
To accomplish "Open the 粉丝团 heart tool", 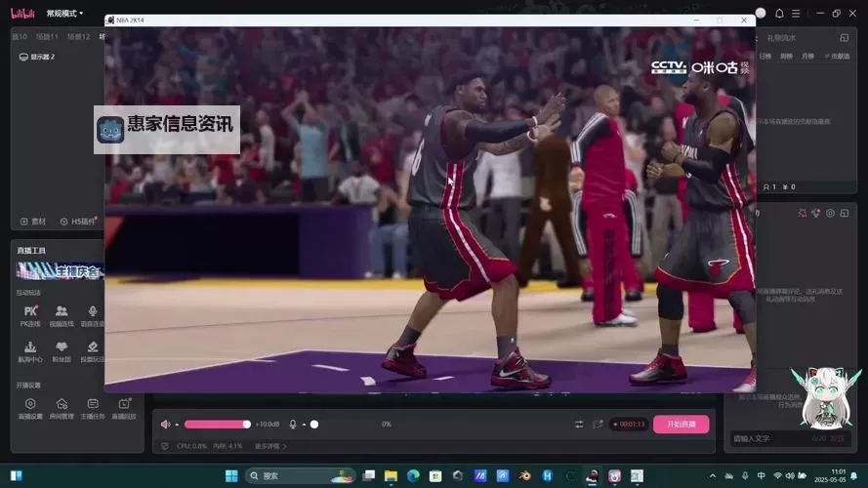I will pos(62,350).
